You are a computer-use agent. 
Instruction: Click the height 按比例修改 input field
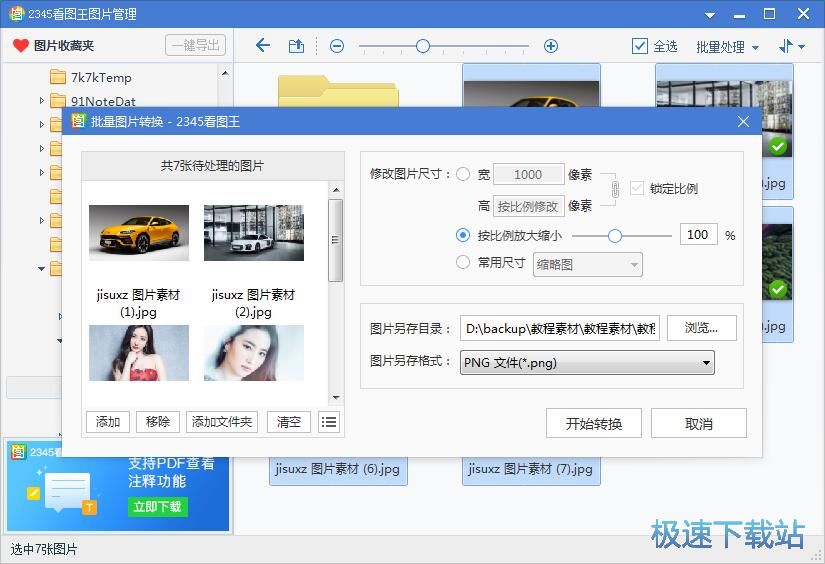tap(528, 206)
